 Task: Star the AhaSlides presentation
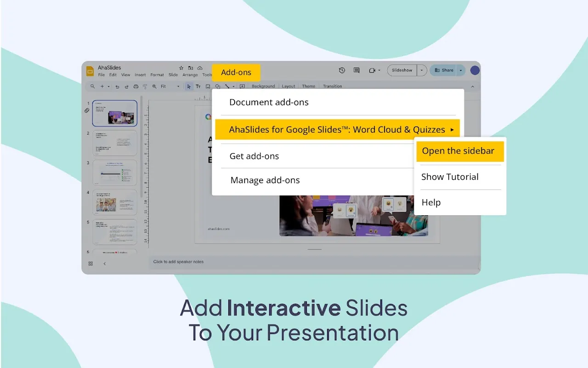click(181, 68)
